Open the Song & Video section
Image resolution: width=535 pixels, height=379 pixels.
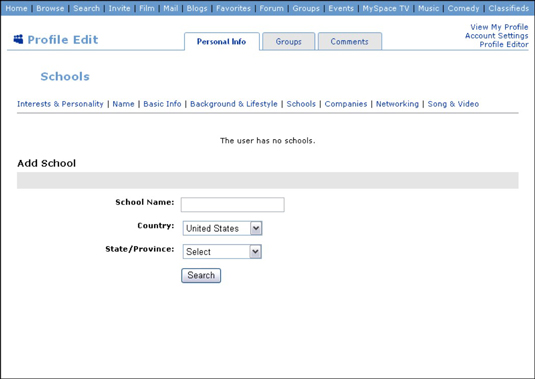pos(453,104)
